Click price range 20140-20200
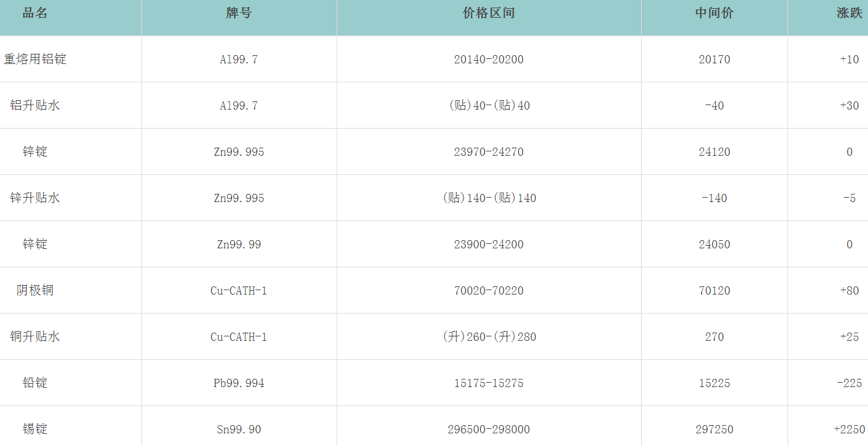 click(x=488, y=60)
